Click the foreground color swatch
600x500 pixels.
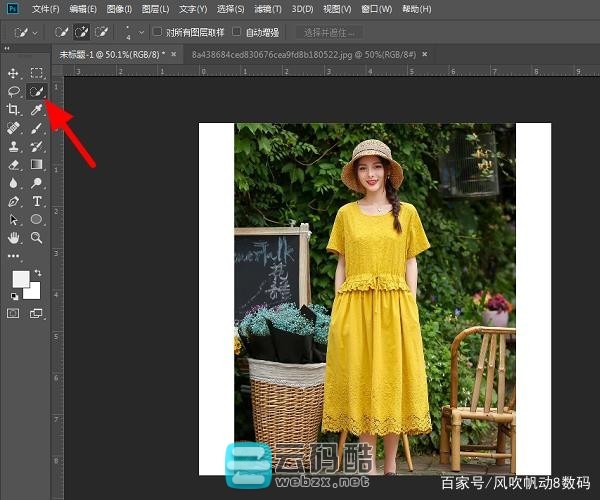click(20, 279)
